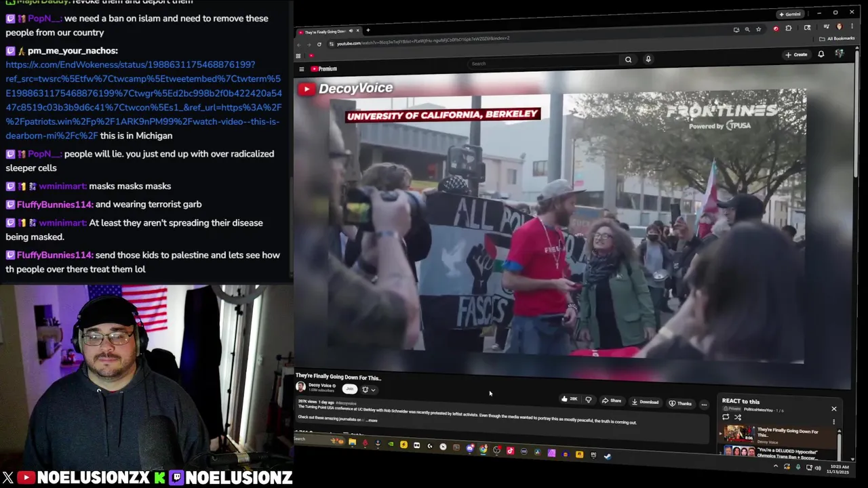Viewport: 868px width, 488px height.
Task: Open the notification bell dropdown beside Join
Action: (x=369, y=390)
